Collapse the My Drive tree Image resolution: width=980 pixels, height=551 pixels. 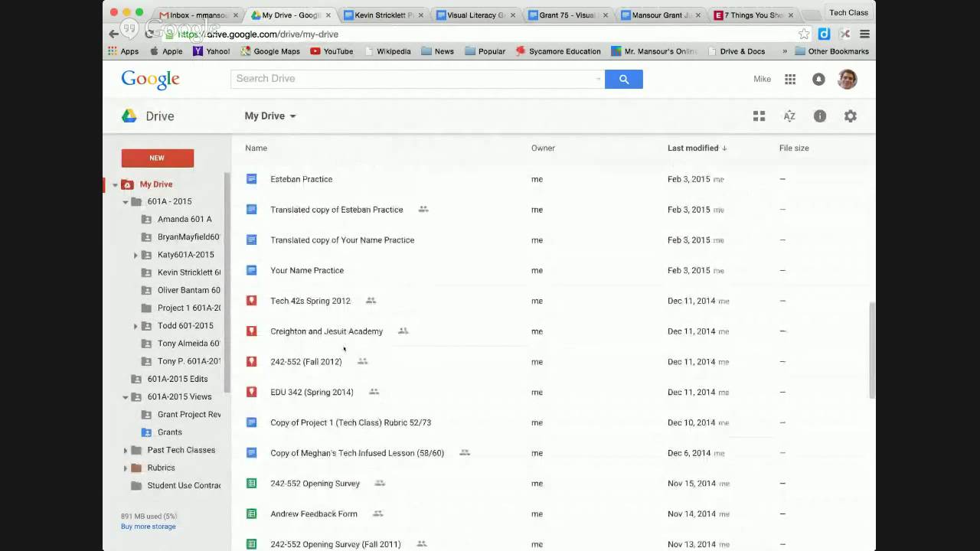(116, 184)
